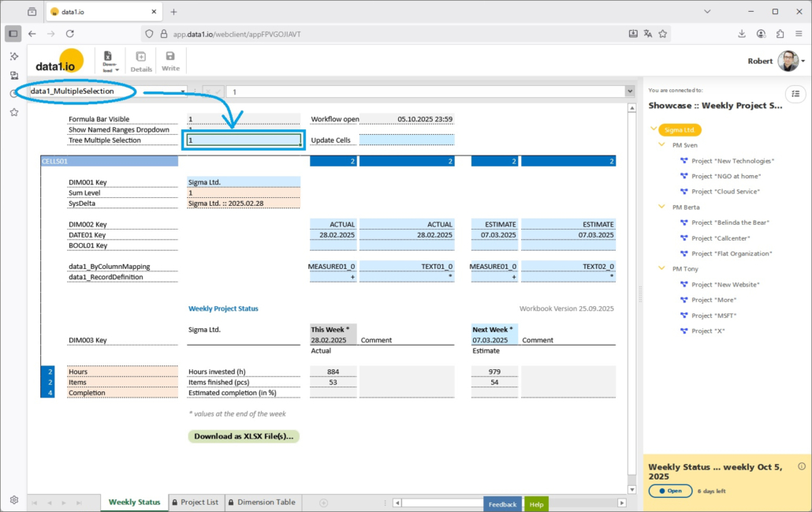Open the task list icon in right panel
This screenshot has height=512, width=812.
point(795,93)
